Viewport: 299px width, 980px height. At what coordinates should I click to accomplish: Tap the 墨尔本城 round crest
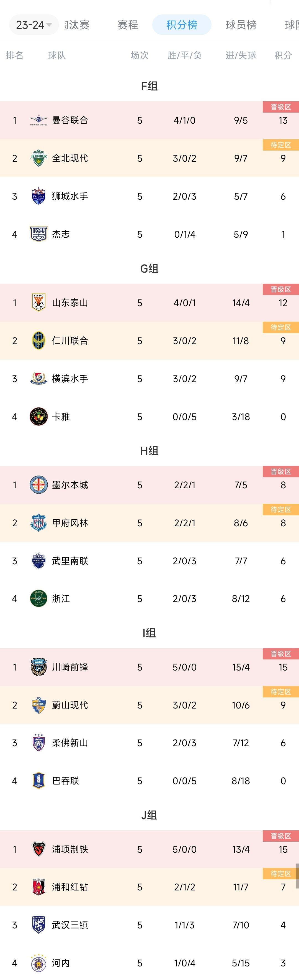pyautogui.click(x=39, y=485)
